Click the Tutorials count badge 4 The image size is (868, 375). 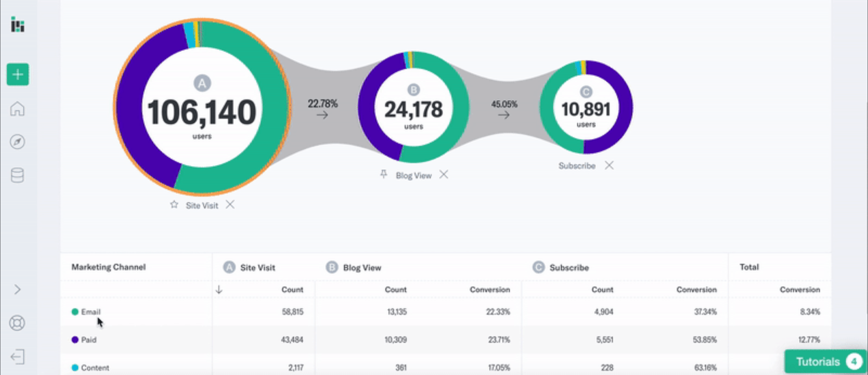[x=854, y=362]
